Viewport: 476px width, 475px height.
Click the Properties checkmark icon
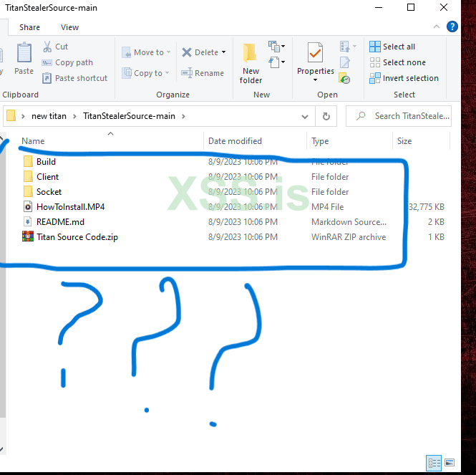pos(315,52)
